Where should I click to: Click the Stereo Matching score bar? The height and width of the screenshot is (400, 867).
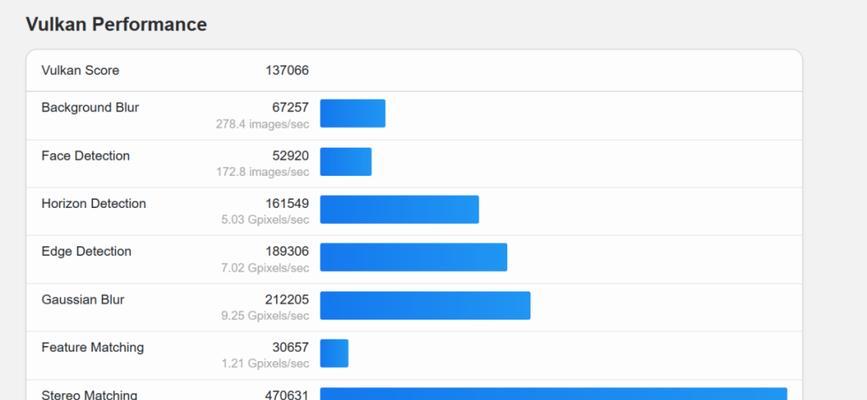[553, 394]
